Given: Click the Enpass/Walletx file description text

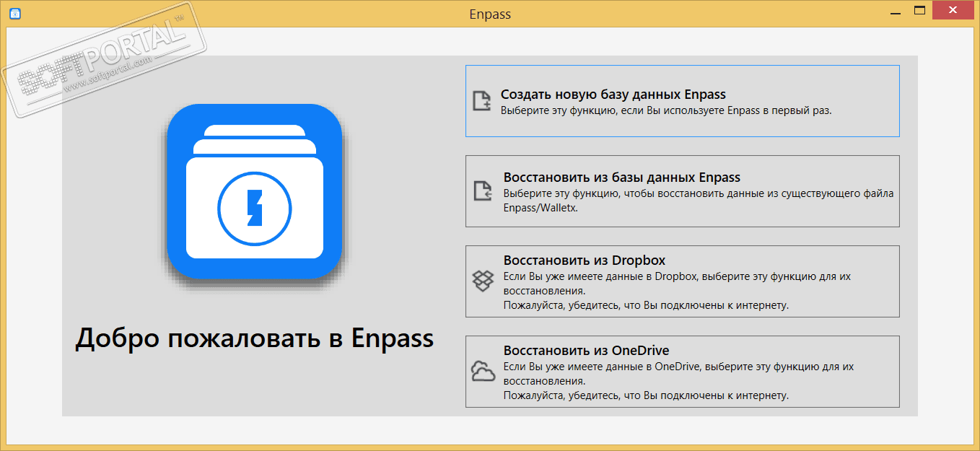Looking at the screenshot, I should pos(699,201).
